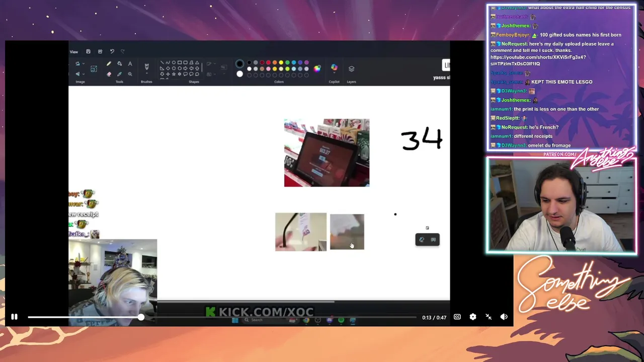Select the Fill bucket tool

(x=119, y=63)
